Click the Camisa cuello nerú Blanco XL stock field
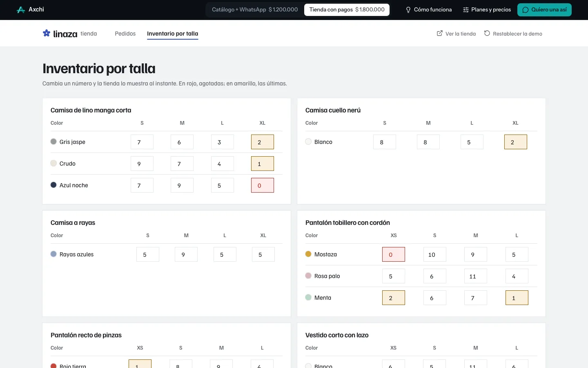The width and height of the screenshot is (588, 368). (516, 142)
